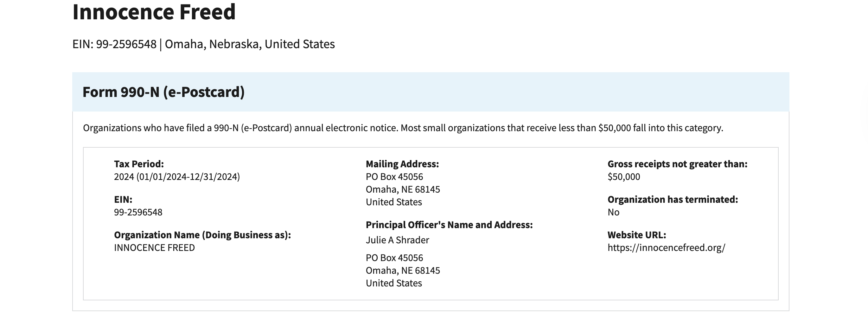Click the Principal Officer's Name and Address label
This screenshot has width=868, height=320.
point(449,225)
